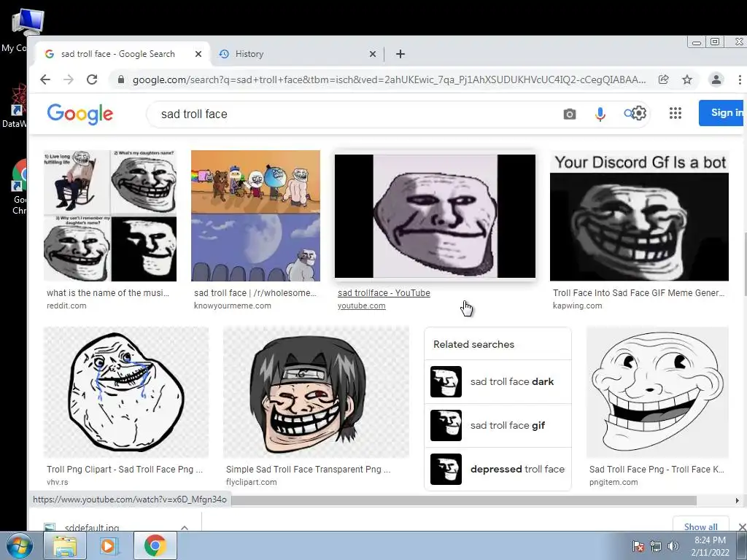Click the youtube.com source link
The width and height of the screenshot is (747, 560).
click(362, 306)
